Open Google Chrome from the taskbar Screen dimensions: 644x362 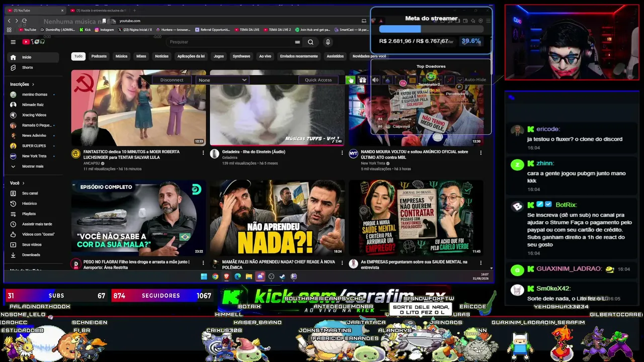point(215,277)
